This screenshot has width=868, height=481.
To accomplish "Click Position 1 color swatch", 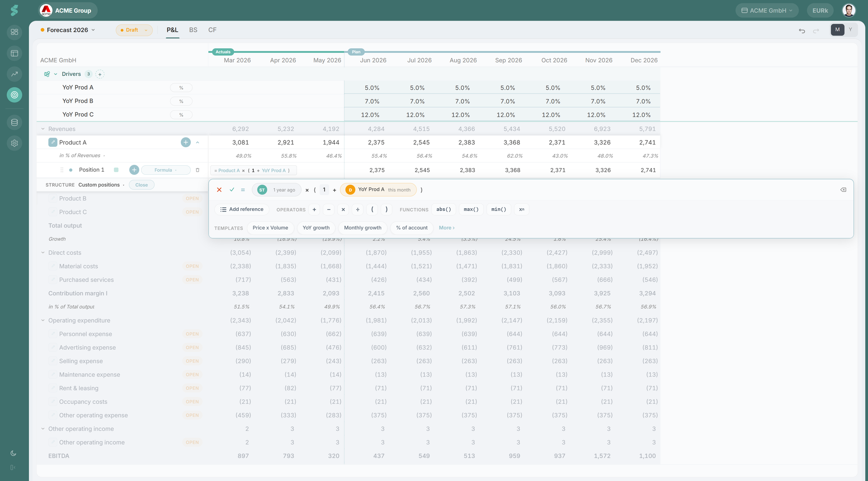I will [116, 170].
